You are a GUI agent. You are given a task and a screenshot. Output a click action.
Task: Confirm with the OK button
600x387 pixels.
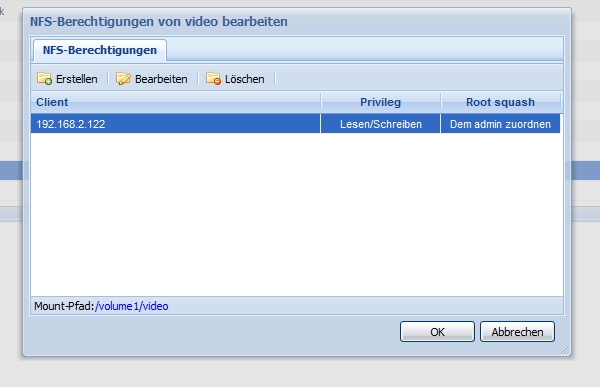[437, 331]
